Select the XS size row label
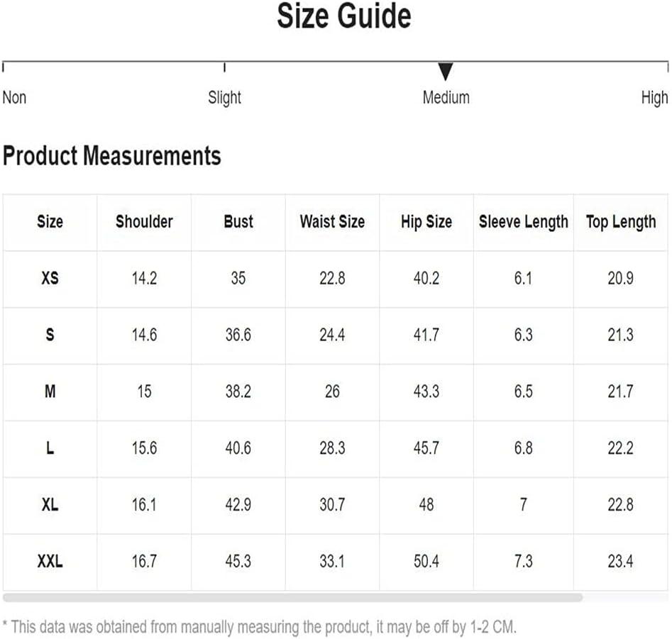672x639 pixels. (x=50, y=279)
